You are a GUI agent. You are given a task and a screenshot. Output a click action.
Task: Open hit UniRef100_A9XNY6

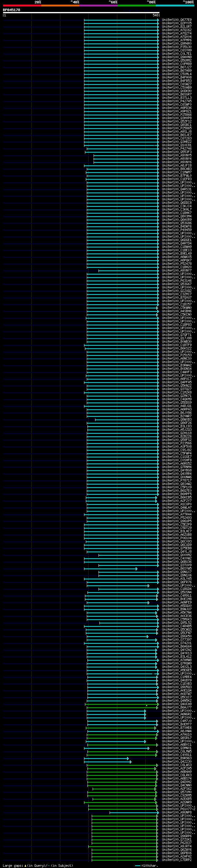(176, 162)
